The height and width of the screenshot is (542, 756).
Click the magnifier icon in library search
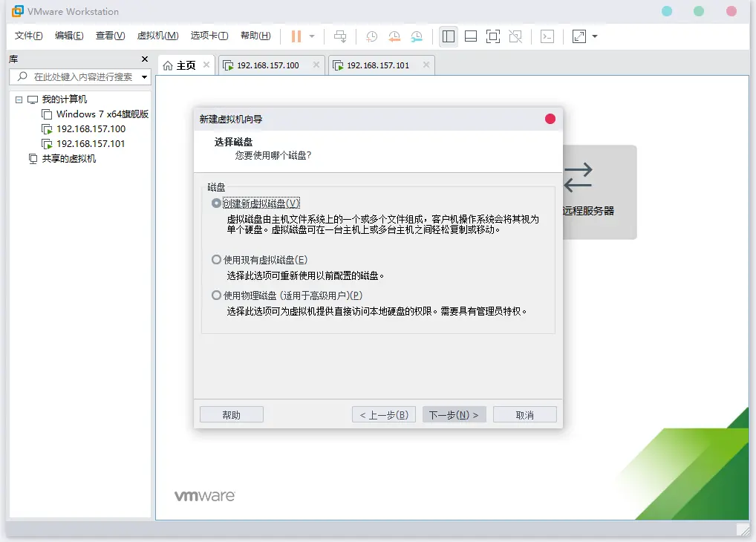pyautogui.click(x=22, y=76)
